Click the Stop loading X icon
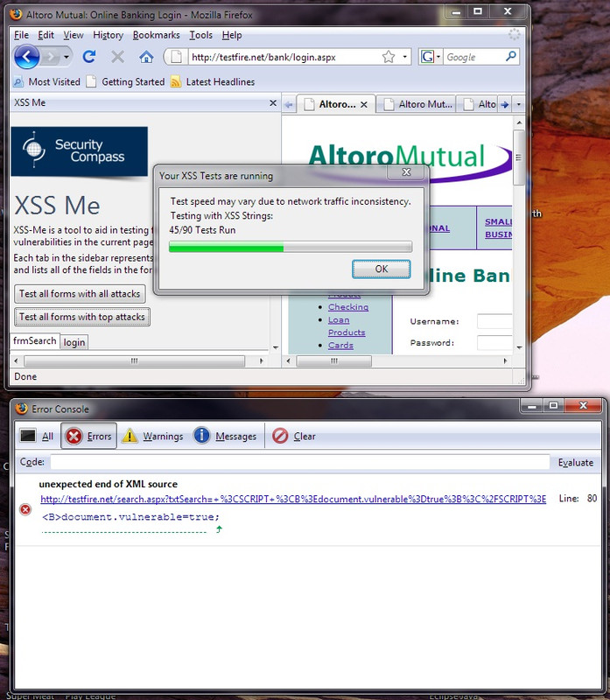Viewport: 610px width, 700px height. (118, 57)
